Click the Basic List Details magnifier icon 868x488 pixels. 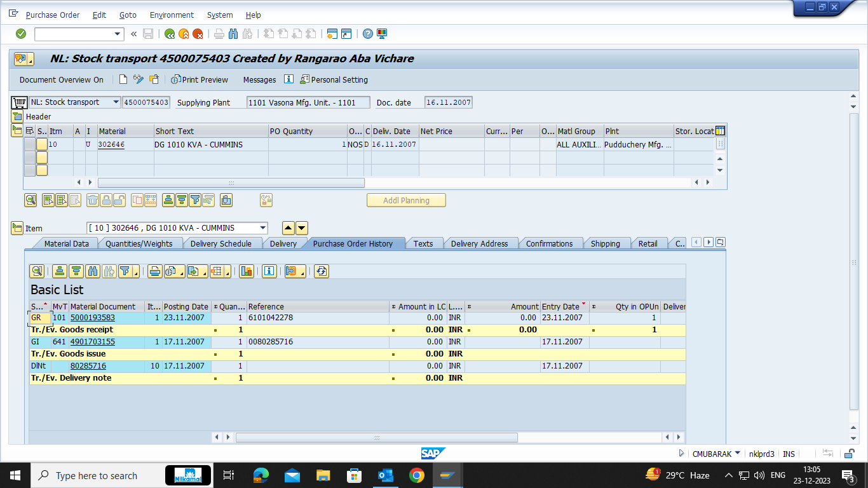[37, 271]
